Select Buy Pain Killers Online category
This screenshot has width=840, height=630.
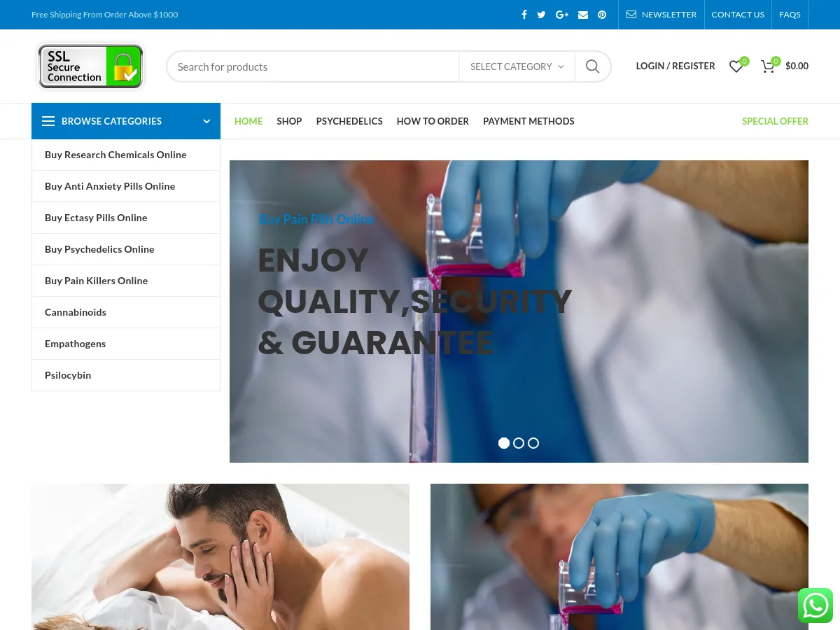pos(96,280)
